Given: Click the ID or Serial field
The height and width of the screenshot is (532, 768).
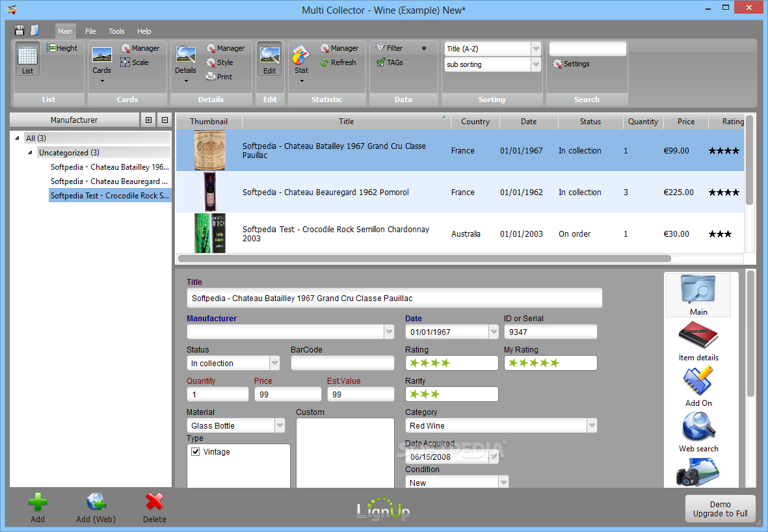Looking at the screenshot, I should click(x=551, y=332).
